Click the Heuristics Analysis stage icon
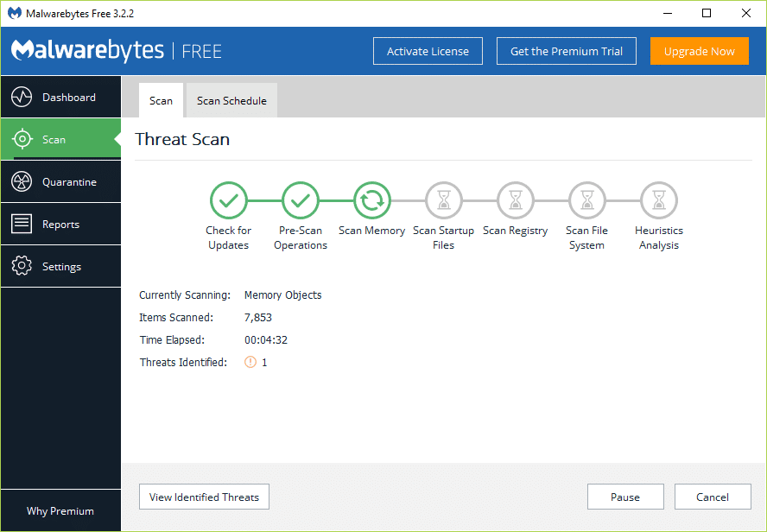This screenshot has width=767, height=532. tap(658, 199)
